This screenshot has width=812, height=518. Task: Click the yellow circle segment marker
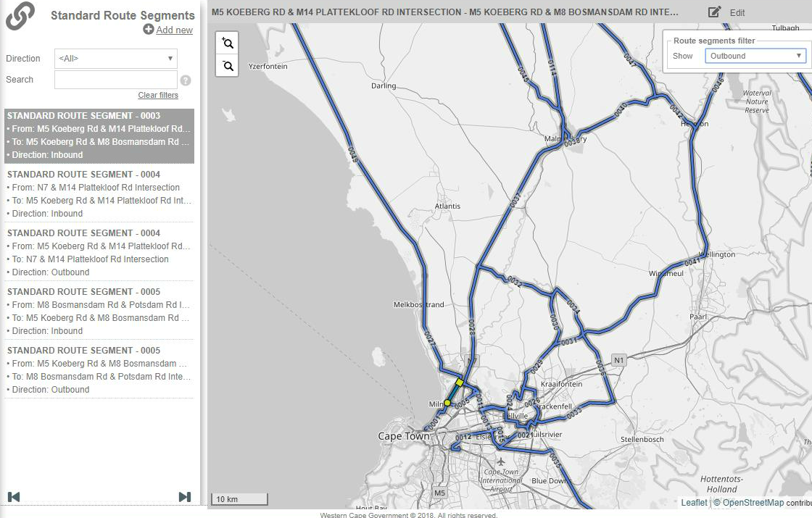(447, 403)
